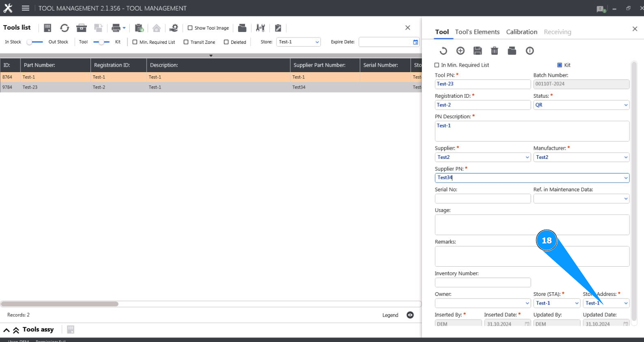Image resolution: width=644 pixels, height=342 pixels.
Task: Expand the collapse arrow above the table header
Action: coord(211,56)
